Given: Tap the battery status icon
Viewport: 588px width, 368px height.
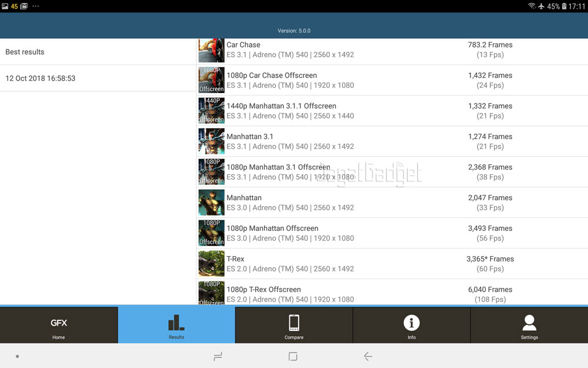Looking at the screenshot, I should point(564,6).
